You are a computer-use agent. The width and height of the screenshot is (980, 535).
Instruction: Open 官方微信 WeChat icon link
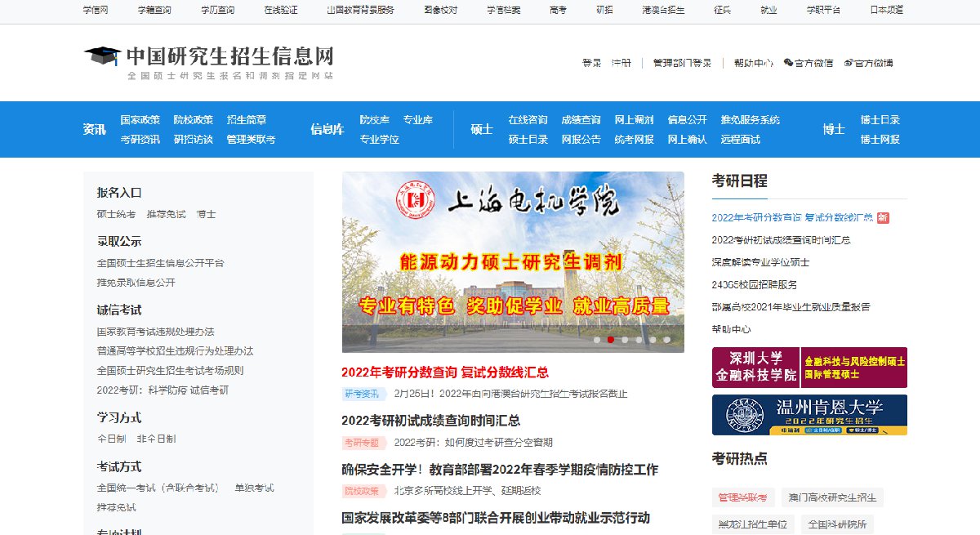[x=808, y=63]
